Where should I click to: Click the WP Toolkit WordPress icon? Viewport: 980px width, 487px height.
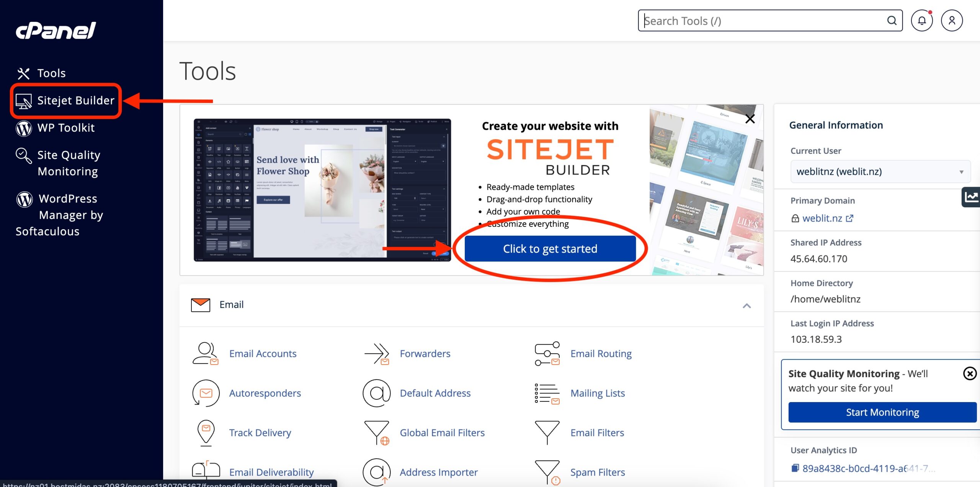point(24,128)
